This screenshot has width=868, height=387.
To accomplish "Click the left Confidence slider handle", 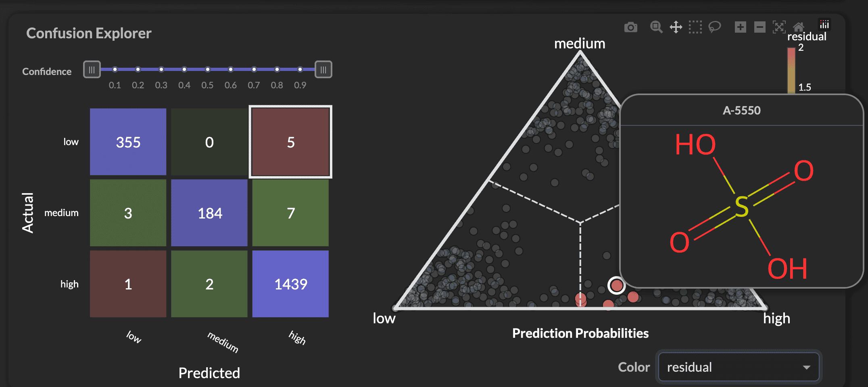I will click(x=92, y=69).
